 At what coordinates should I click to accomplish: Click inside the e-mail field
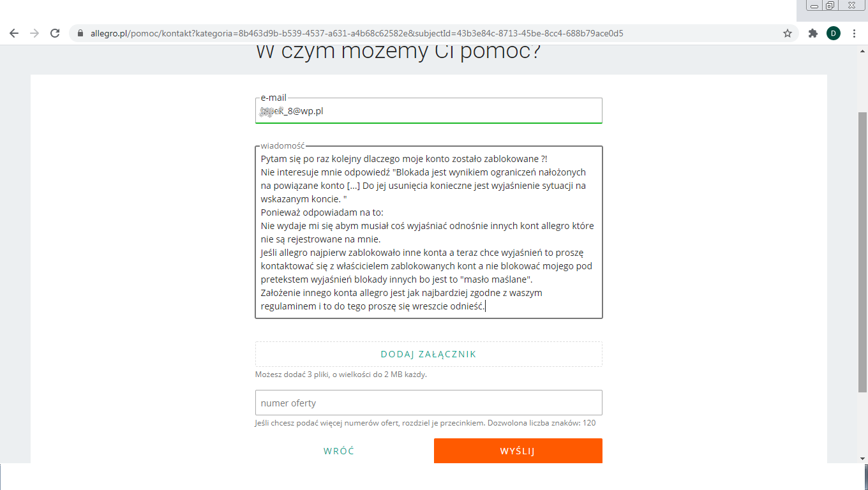click(428, 110)
